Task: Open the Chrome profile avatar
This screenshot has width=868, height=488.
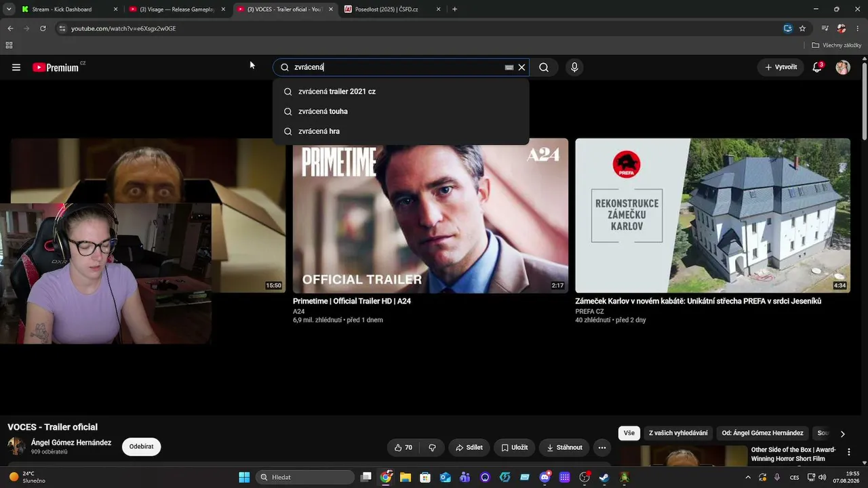Action: pos(842,28)
